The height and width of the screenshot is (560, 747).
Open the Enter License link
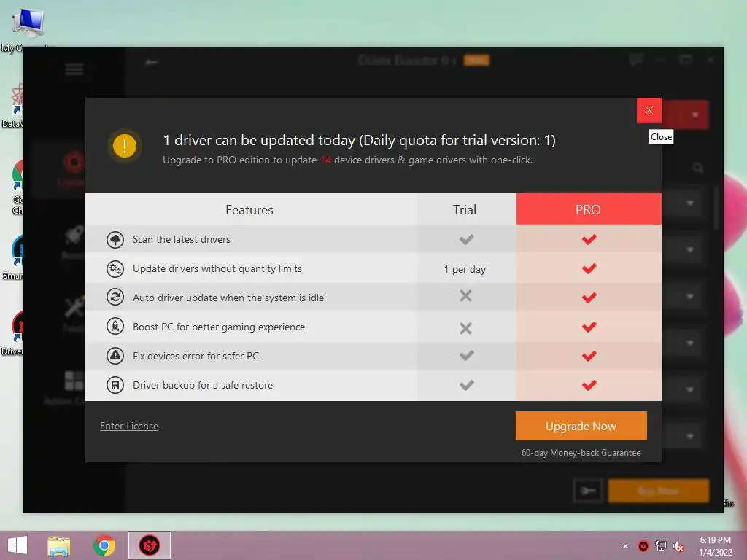point(129,426)
